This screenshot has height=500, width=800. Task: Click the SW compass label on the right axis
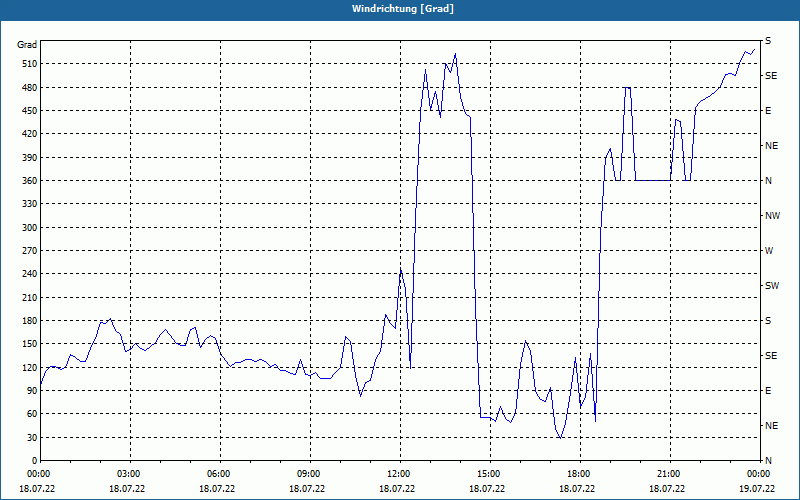click(x=772, y=286)
